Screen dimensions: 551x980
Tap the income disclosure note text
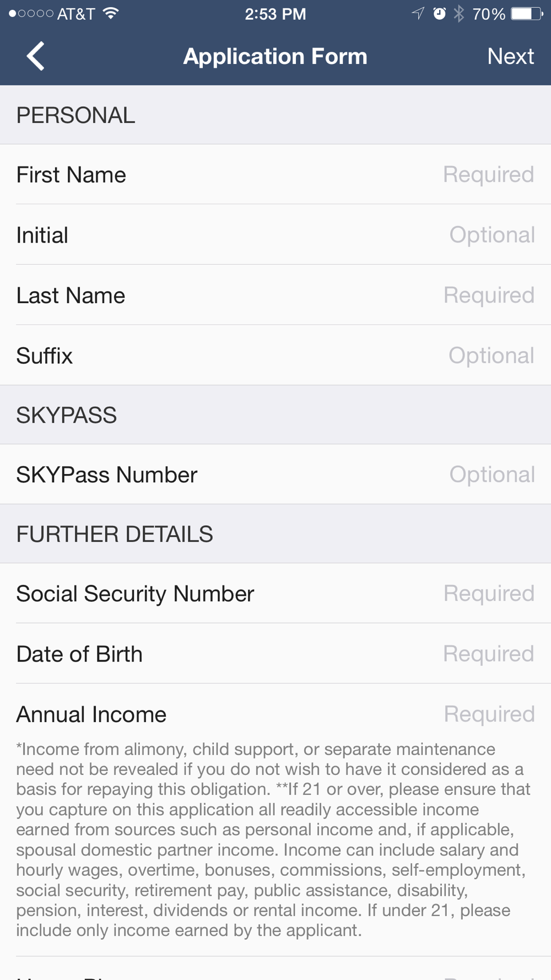[x=273, y=839]
